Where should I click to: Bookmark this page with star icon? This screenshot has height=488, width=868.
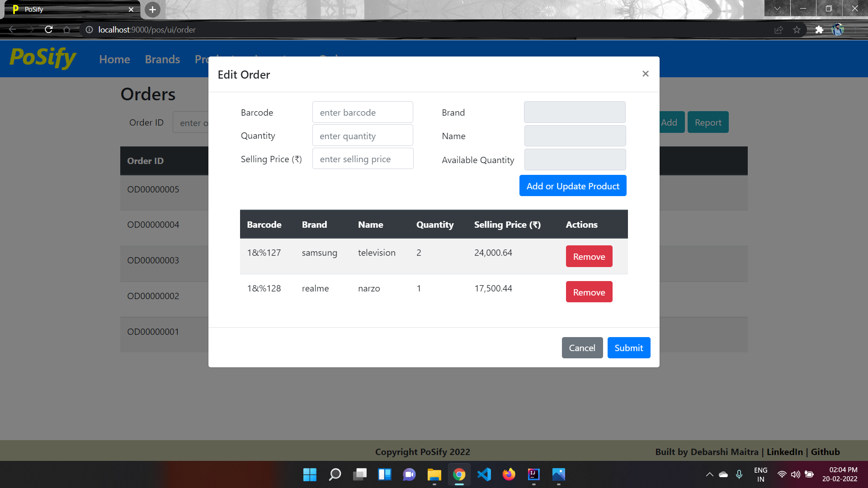[x=797, y=30]
